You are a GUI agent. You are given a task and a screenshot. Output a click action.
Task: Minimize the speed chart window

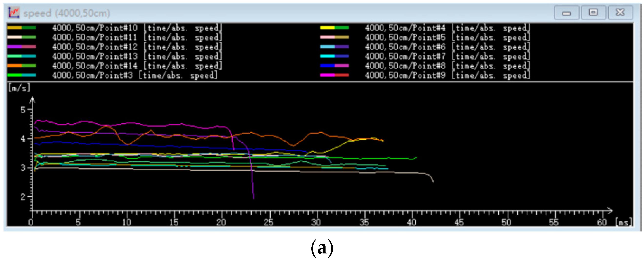click(566, 12)
